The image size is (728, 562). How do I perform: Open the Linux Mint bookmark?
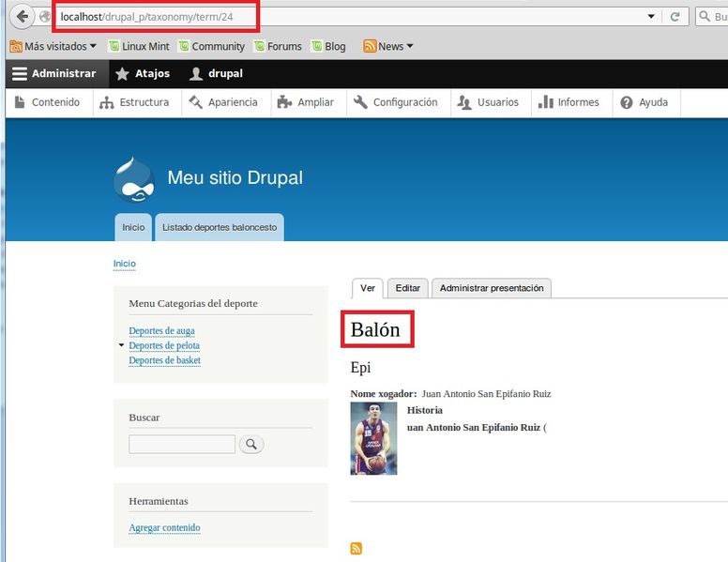pos(139,47)
